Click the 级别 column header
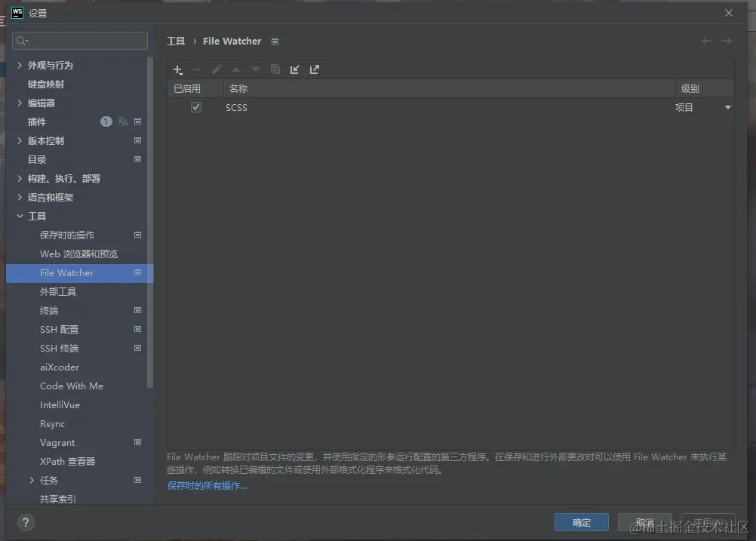 point(705,89)
